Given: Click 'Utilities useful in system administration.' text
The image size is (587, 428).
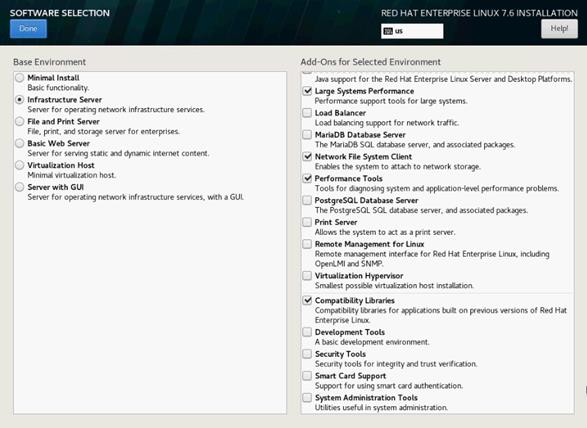Looking at the screenshot, I should coord(381,408).
